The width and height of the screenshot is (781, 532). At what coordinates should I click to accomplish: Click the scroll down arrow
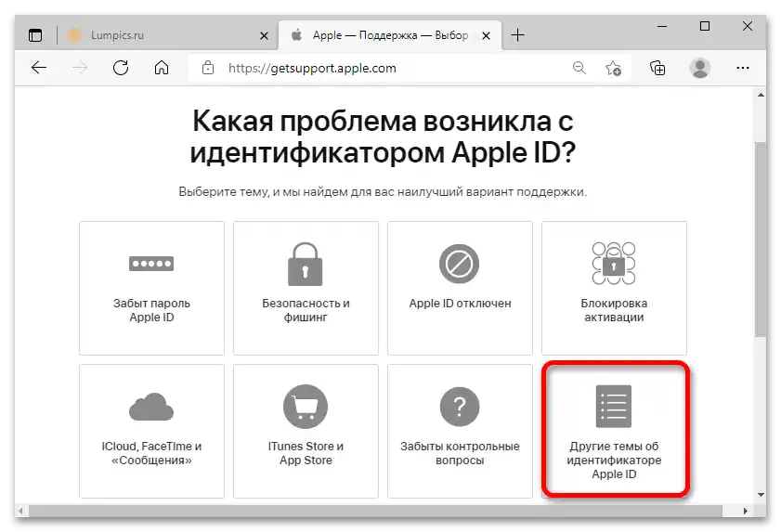pos(761,495)
